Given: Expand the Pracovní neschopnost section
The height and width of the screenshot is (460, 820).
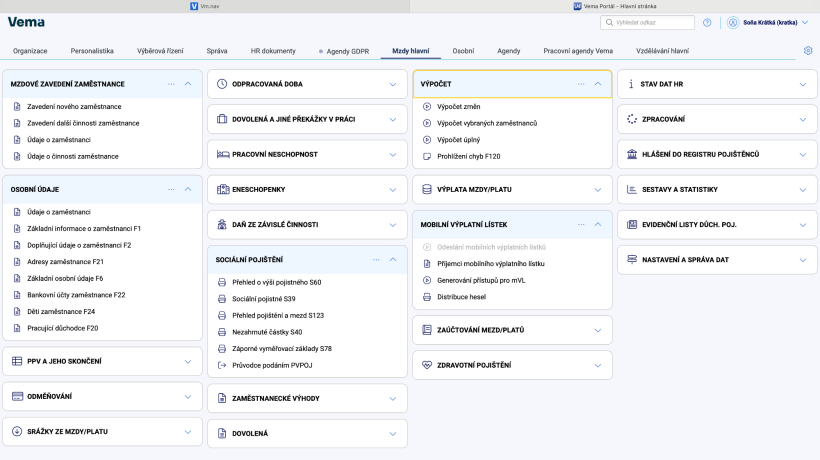Looking at the screenshot, I should click(393, 155).
